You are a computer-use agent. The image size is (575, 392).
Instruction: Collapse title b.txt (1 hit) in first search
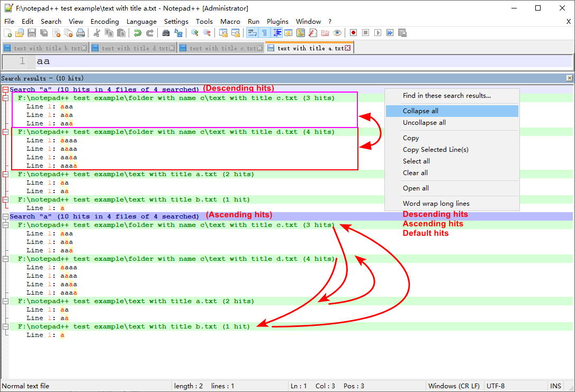click(x=5, y=199)
